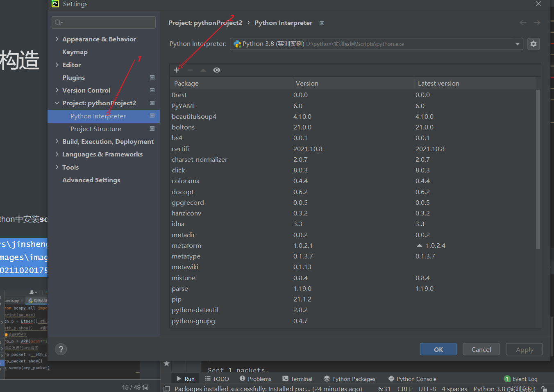This screenshot has width=554, height=392.
Task: Expand the Version Control section
Action: click(x=57, y=90)
